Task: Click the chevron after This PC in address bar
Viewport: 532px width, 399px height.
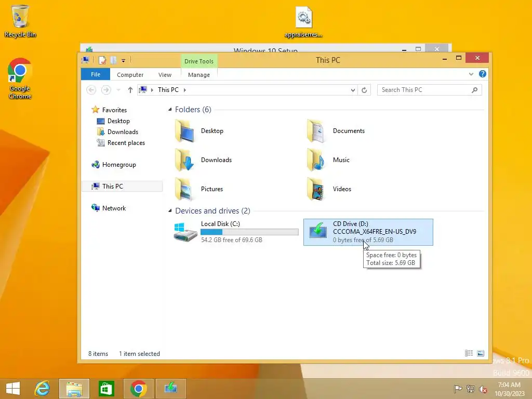Action: tap(185, 90)
